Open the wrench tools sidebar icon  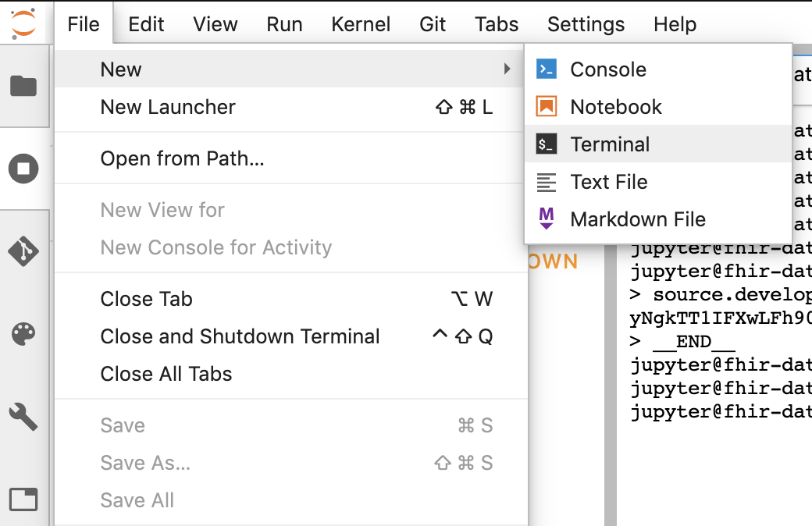pyautogui.click(x=23, y=418)
